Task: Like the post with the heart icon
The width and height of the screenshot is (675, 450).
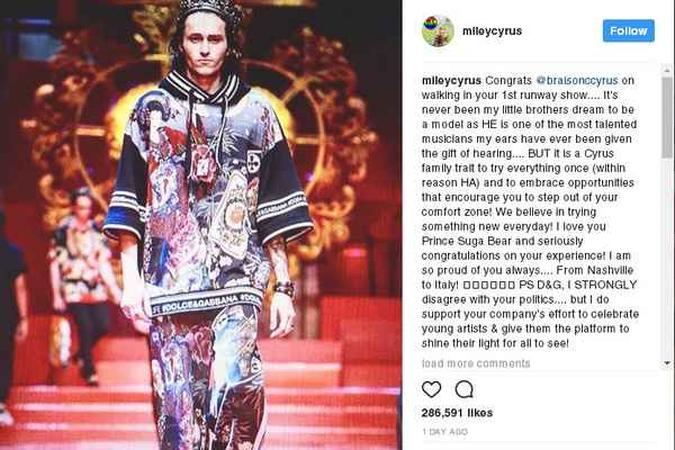Action: coord(431,389)
